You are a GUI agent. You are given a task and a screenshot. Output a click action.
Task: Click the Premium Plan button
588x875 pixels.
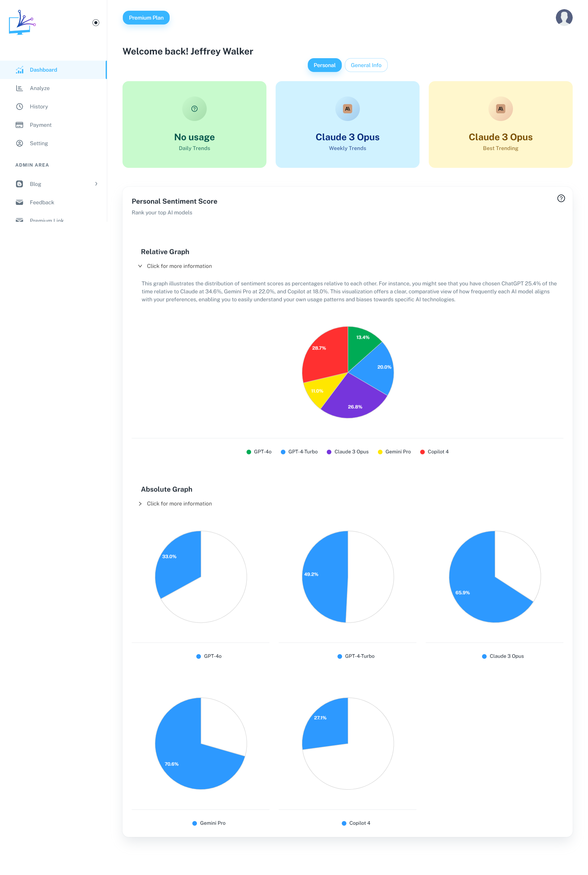(x=146, y=18)
